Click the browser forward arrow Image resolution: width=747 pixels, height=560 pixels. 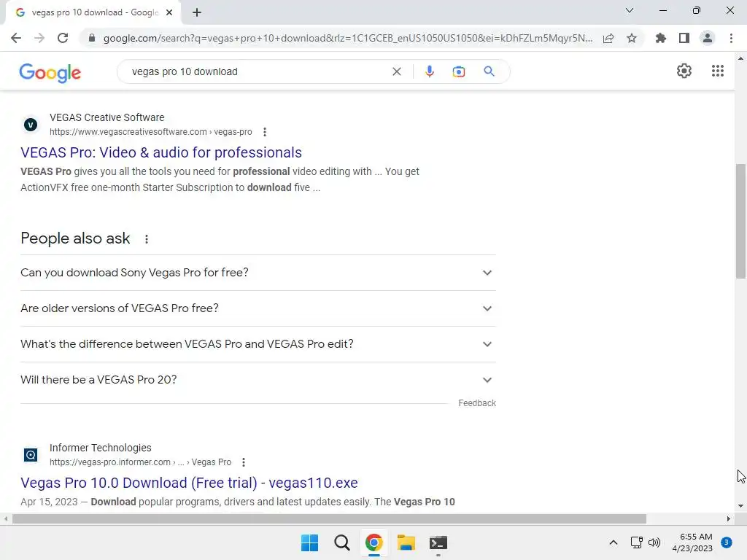tap(39, 38)
